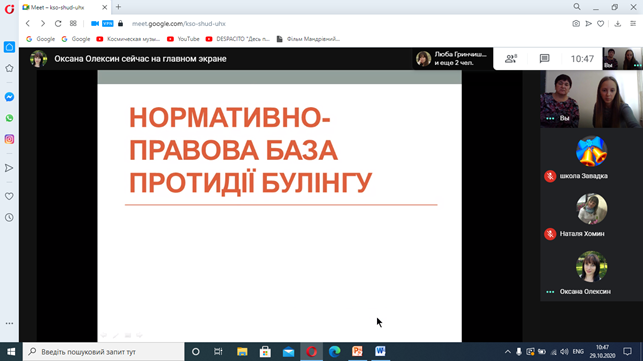Open Task View on the taskbar
This screenshot has height=361, width=643.
tap(218, 352)
